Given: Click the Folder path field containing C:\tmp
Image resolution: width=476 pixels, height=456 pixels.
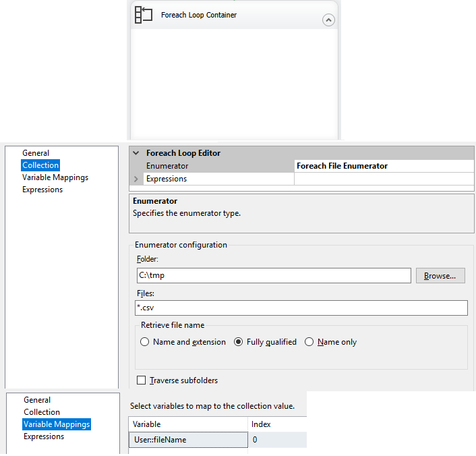Looking at the screenshot, I should (272, 275).
